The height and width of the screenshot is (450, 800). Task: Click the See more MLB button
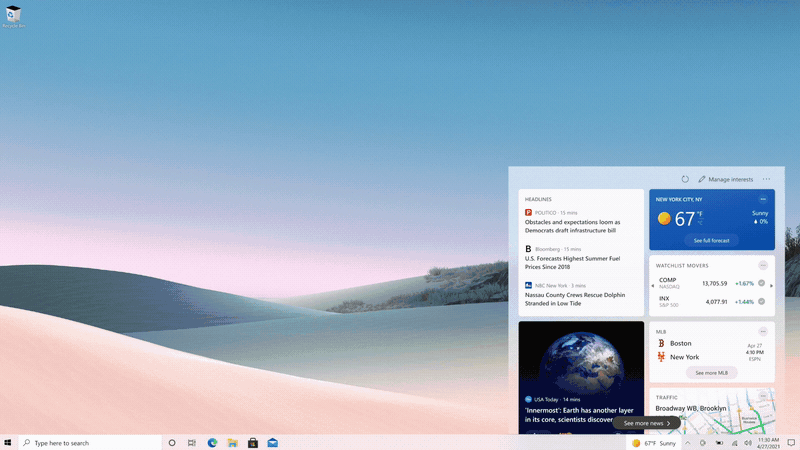coord(711,372)
